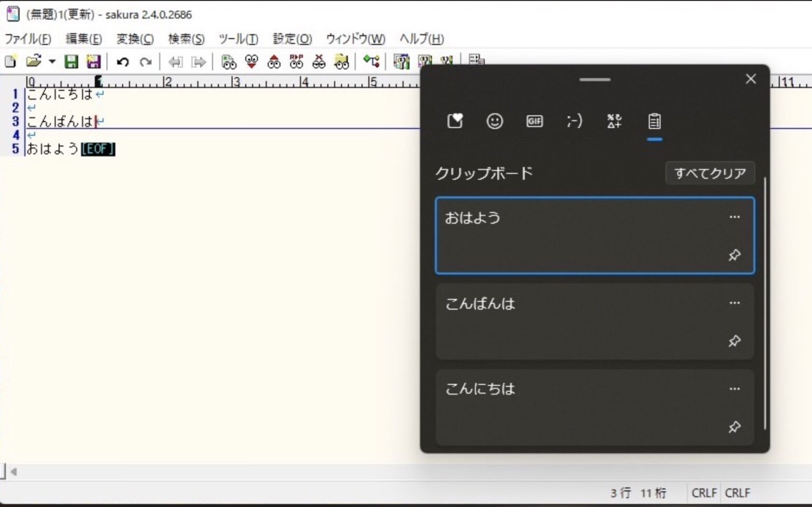Viewport: 812px width, 507px height.
Task: Open the type-specific settings list icon
Action: point(401,62)
